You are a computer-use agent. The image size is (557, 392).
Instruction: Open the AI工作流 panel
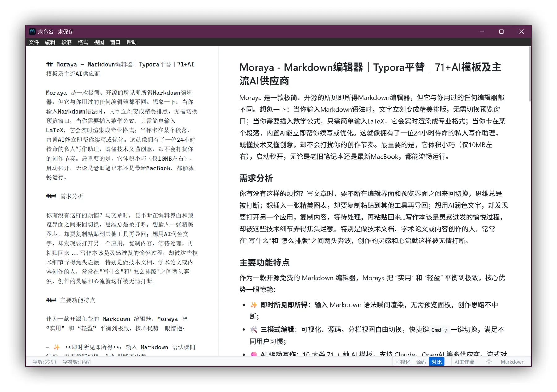point(464,362)
